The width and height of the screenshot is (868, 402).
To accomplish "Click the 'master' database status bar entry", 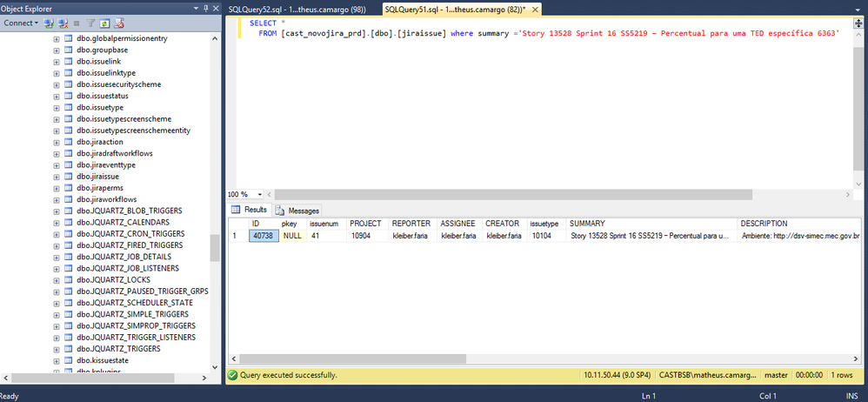I will click(x=776, y=375).
